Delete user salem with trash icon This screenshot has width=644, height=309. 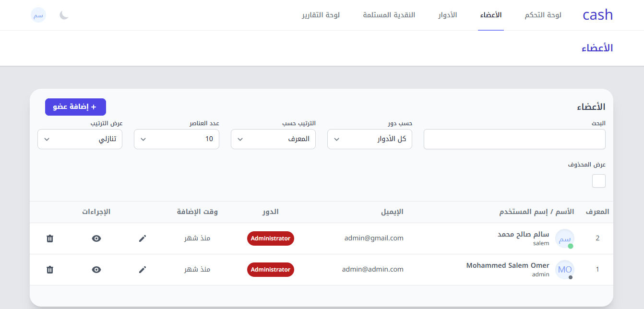click(50, 238)
